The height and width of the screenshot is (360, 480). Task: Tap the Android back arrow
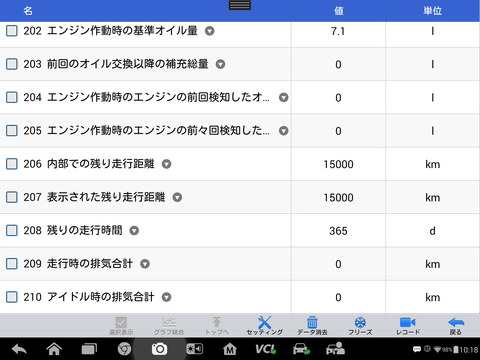[x=19, y=349]
